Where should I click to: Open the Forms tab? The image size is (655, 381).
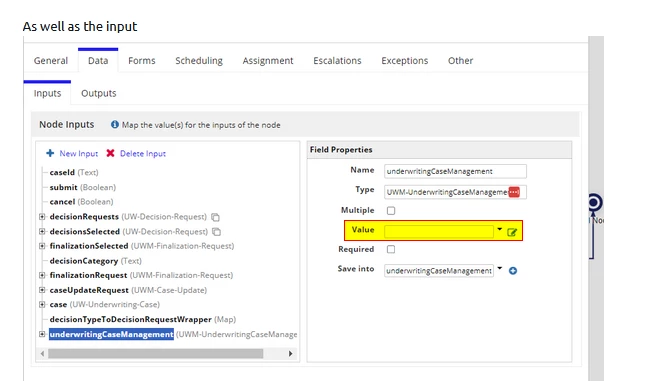142,61
